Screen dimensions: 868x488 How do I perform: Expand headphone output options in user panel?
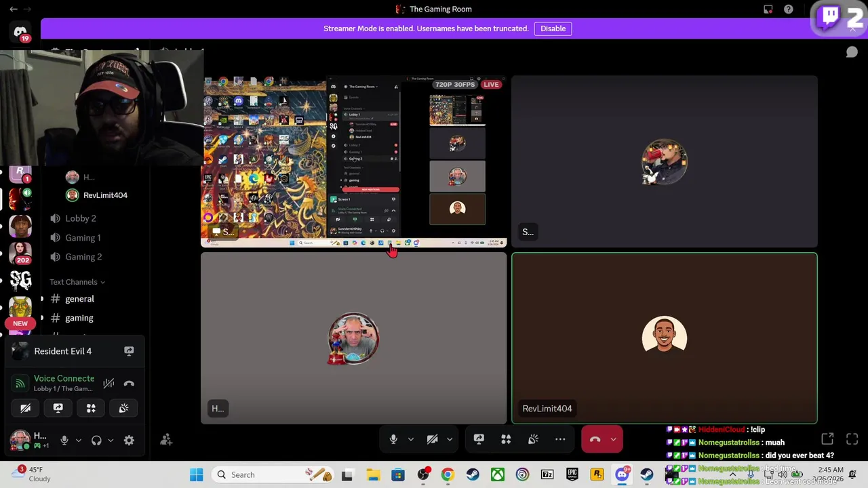coord(111,441)
